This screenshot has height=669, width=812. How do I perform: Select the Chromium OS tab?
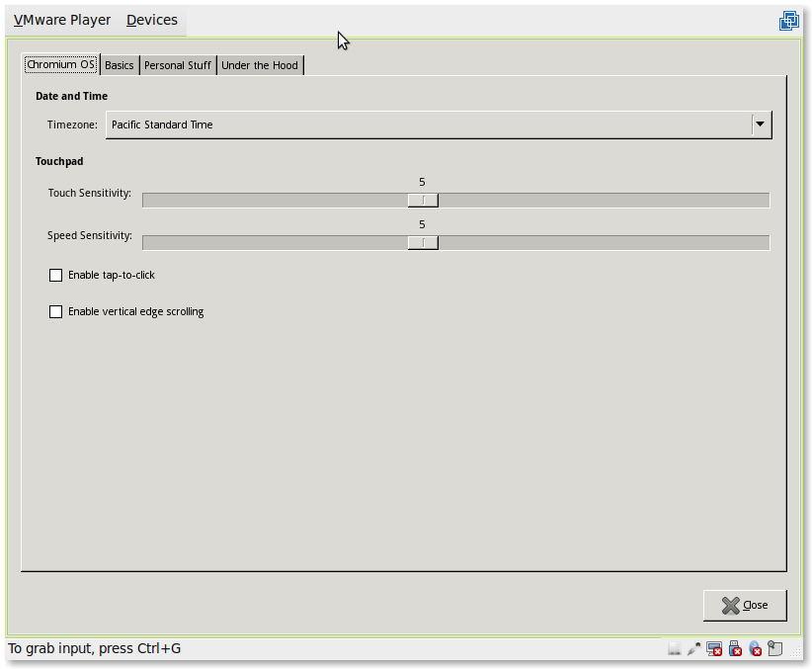[61, 65]
